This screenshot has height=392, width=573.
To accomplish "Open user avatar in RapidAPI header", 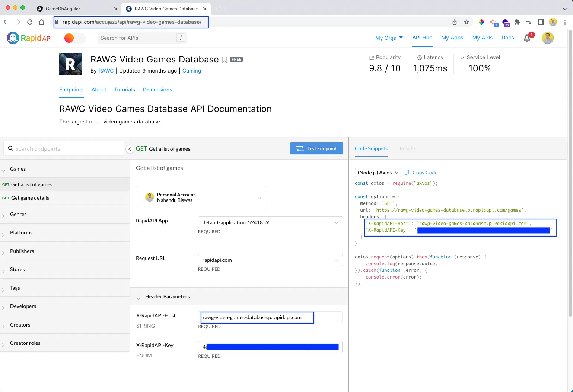I will (548, 38).
